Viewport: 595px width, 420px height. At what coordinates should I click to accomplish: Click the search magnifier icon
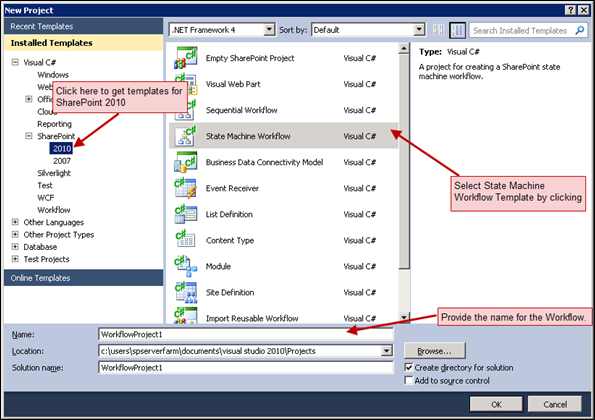click(579, 30)
